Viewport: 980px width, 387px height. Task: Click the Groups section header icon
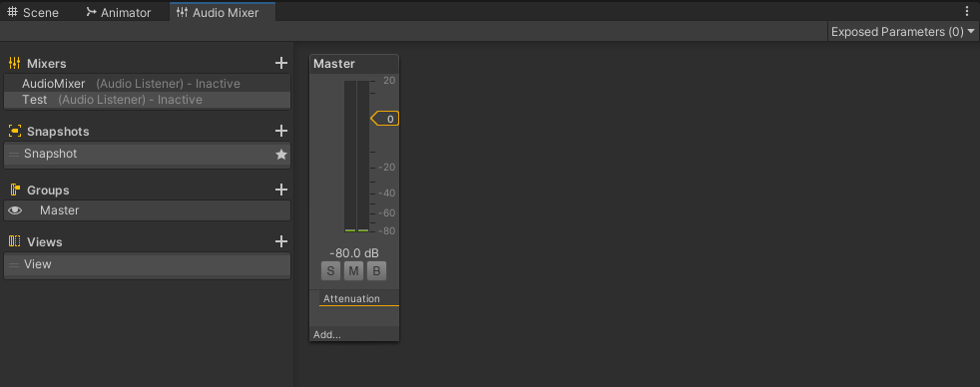[14, 190]
